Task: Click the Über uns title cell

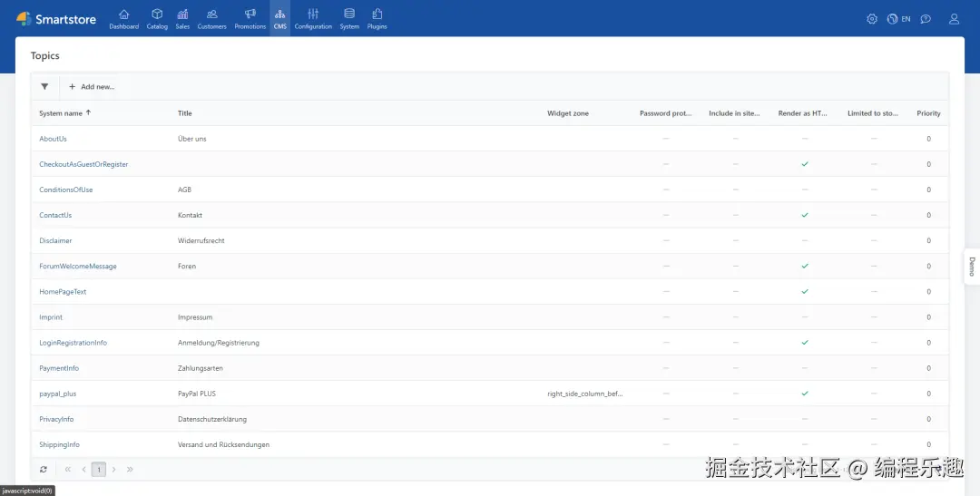Action: click(x=191, y=139)
